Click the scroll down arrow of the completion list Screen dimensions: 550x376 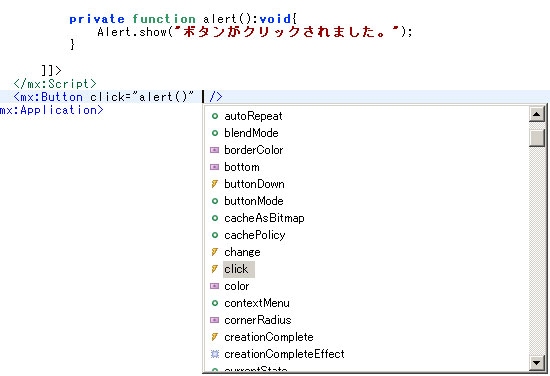coord(537,363)
